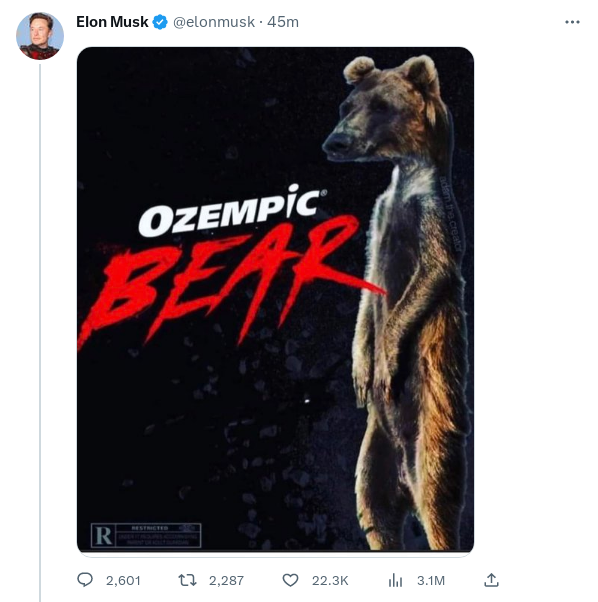Click the vertical thread line below avatar
598x602 pixels.
tap(40, 332)
